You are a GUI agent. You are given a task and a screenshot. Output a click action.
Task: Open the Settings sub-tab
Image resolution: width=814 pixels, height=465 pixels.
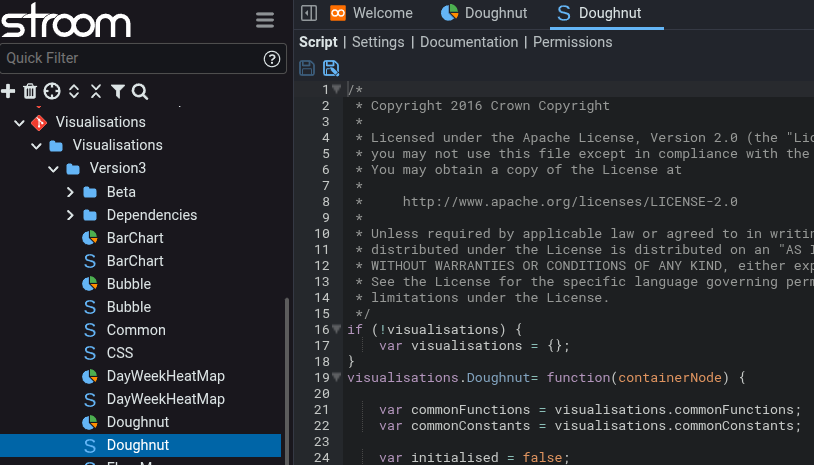coord(378,42)
